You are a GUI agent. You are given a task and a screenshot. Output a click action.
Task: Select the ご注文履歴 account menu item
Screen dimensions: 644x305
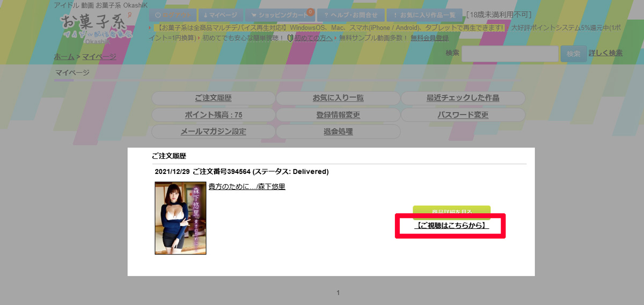[x=213, y=98]
